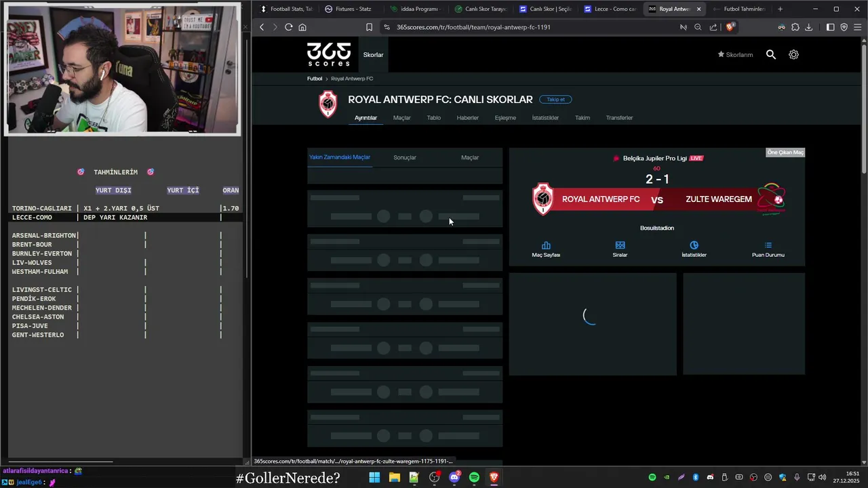This screenshot has height=488, width=868.
Task: Open the Transferler team tab
Action: [x=619, y=118]
